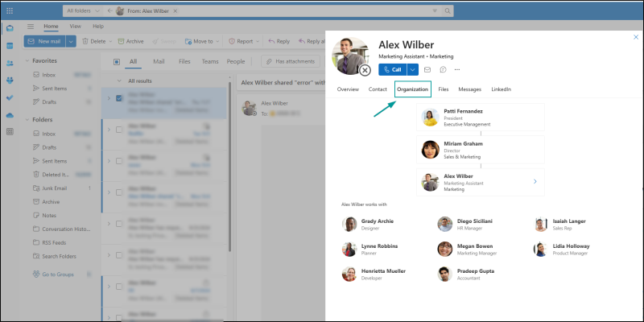Open Patti Fernandez org card
Image resolution: width=644 pixels, height=322 pixels.
tap(481, 118)
